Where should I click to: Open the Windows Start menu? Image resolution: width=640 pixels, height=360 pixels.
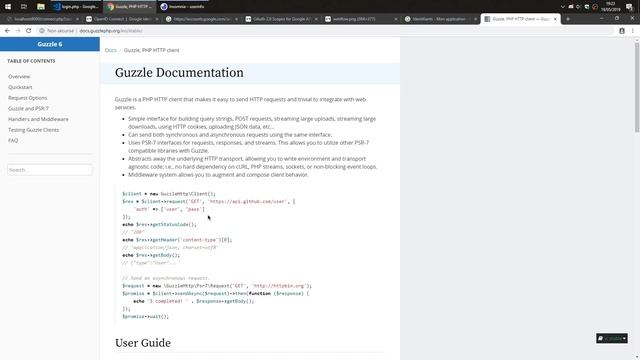8,7
